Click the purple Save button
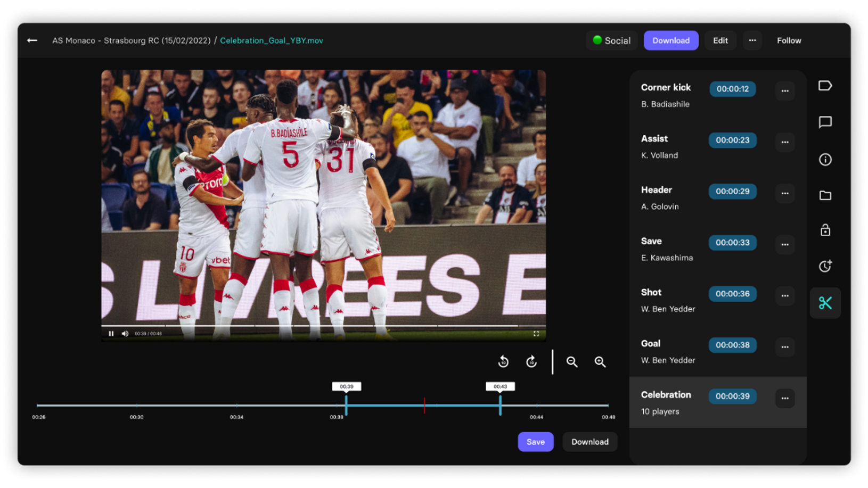 pyautogui.click(x=535, y=442)
